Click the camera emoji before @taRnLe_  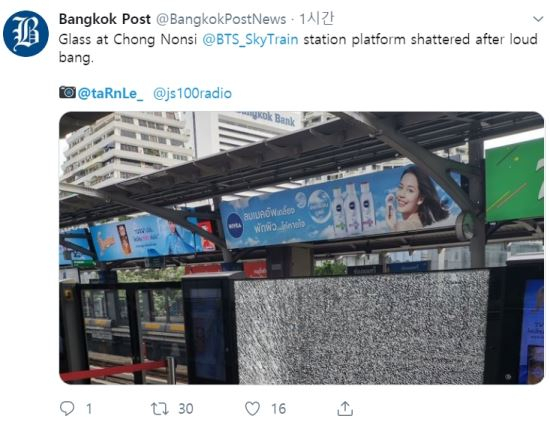coord(67,92)
